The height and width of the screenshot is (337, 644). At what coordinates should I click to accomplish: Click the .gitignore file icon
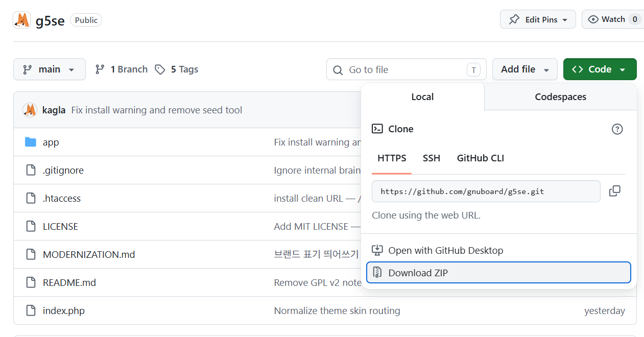coord(31,170)
